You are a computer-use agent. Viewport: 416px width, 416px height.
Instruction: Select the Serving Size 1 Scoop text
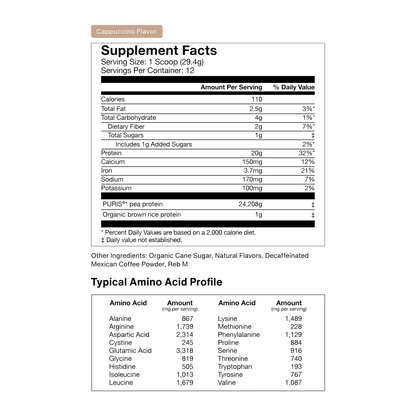152,62
